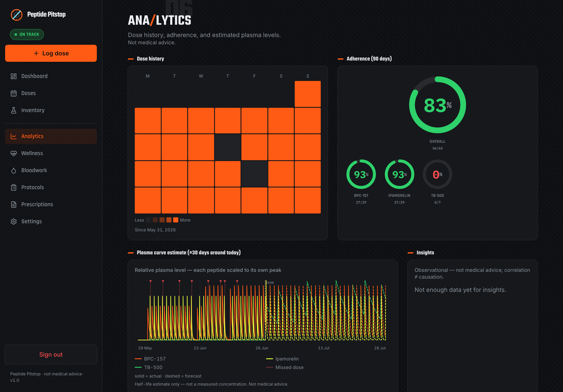Click the BPC-157 chart legend entry

point(150,359)
